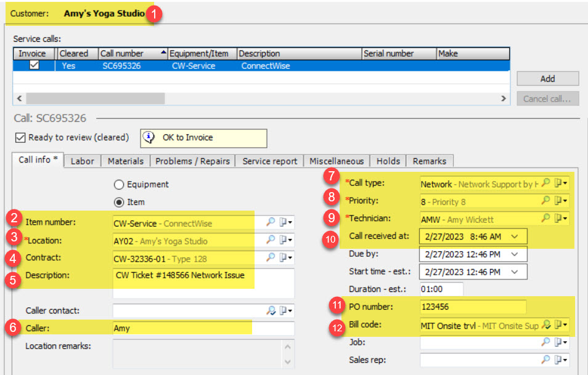The width and height of the screenshot is (588, 375).
Task: Click the Invoice column header
Action: click(34, 54)
